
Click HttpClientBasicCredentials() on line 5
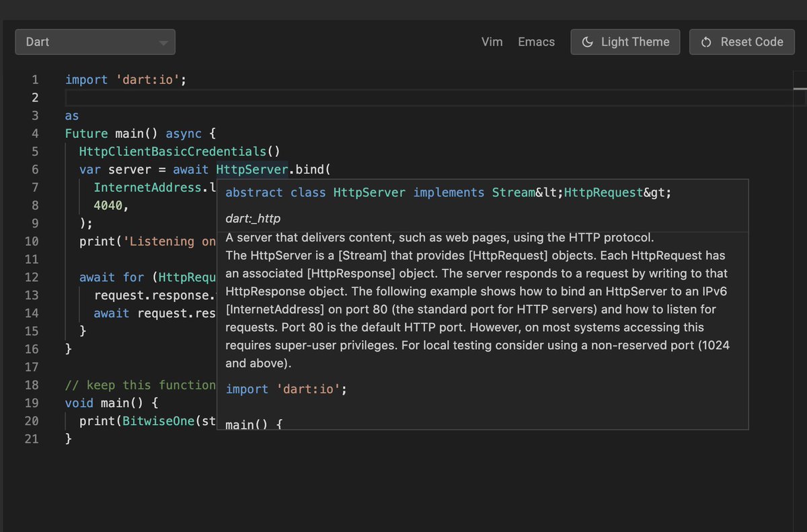click(x=179, y=151)
